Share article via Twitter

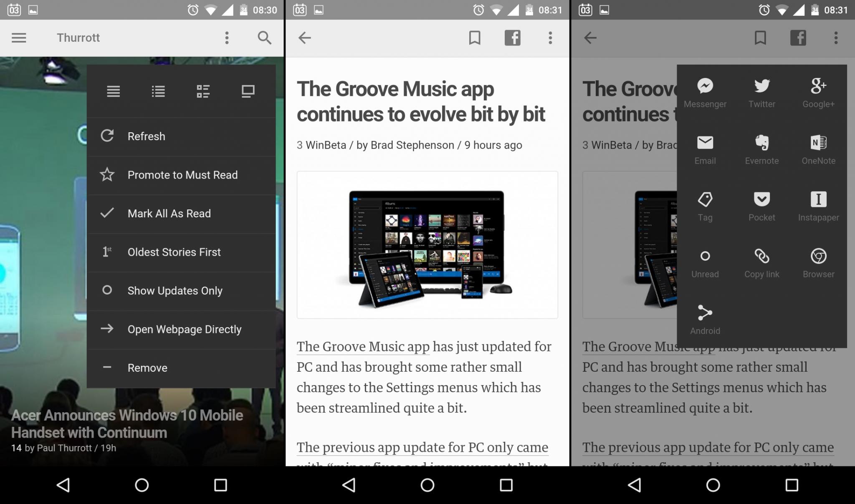click(x=762, y=93)
